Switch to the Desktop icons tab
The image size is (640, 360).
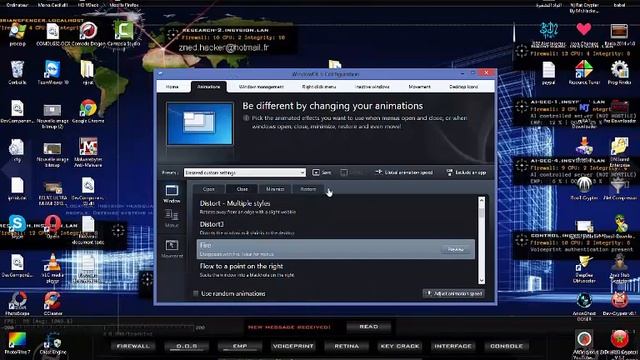(463, 87)
